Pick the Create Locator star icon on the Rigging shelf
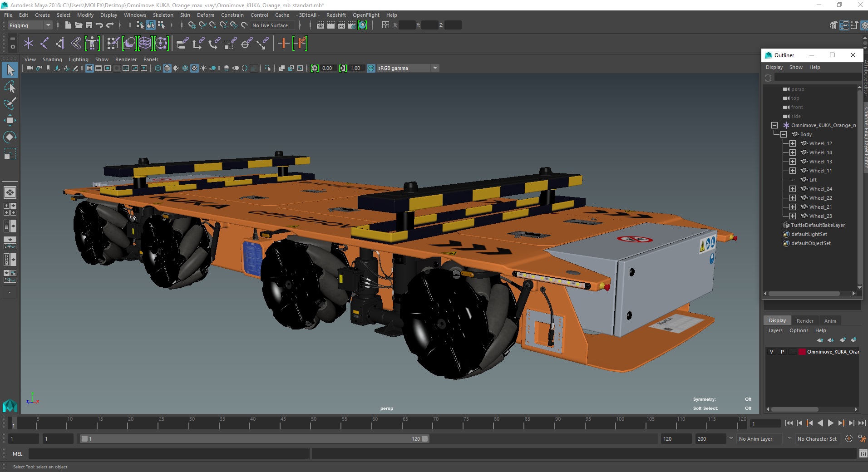This screenshot has height=472, width=868. (x=29, y=44)
